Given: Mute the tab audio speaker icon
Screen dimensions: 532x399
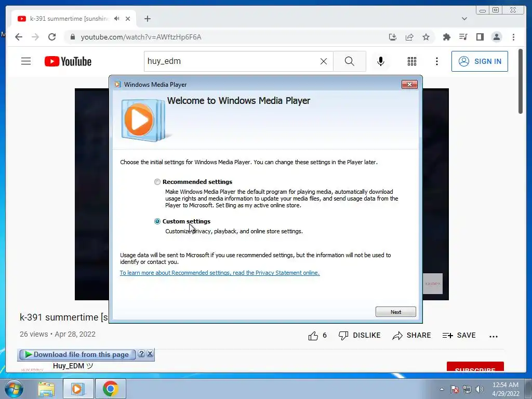Looking at the screenshot, I should (x=117, y=19).
